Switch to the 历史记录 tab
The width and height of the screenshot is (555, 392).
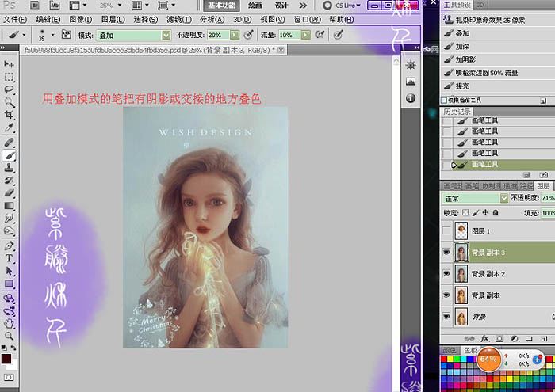pos(457,112)
